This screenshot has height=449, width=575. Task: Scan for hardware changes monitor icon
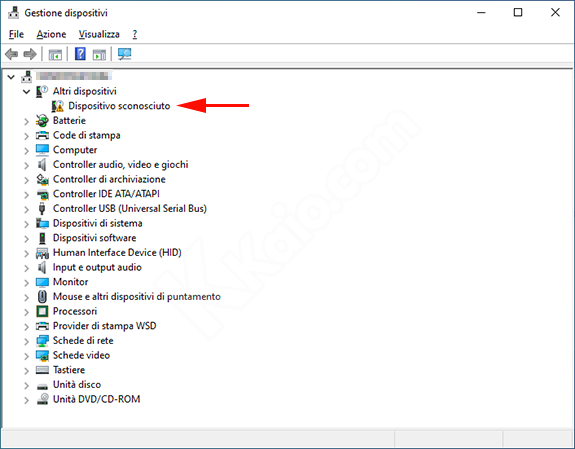coord(125,54)
